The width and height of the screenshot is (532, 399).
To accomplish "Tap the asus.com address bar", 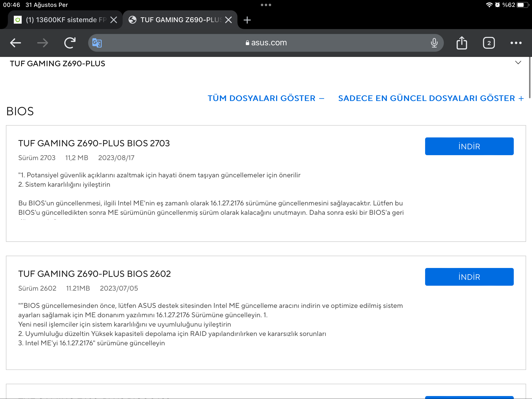I will [x=266, y=43].
